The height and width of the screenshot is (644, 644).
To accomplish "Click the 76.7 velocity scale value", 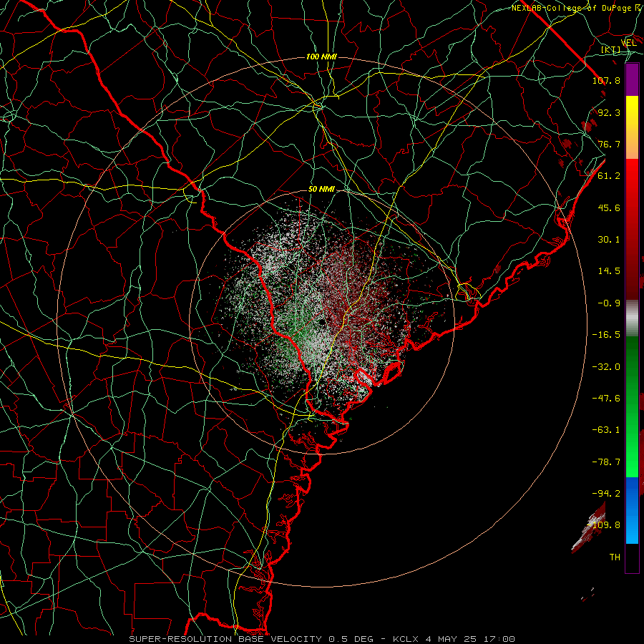I will (609, 144).
